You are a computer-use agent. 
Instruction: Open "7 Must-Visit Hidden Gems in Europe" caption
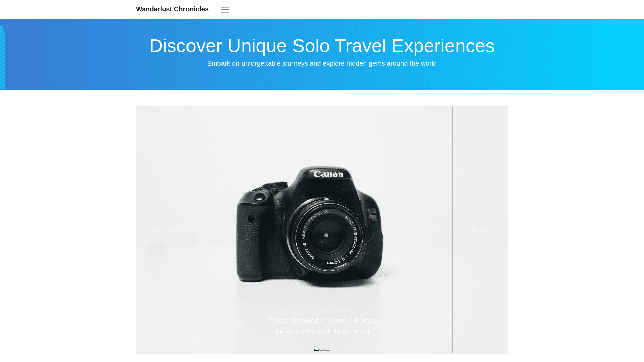click(322, 321)
